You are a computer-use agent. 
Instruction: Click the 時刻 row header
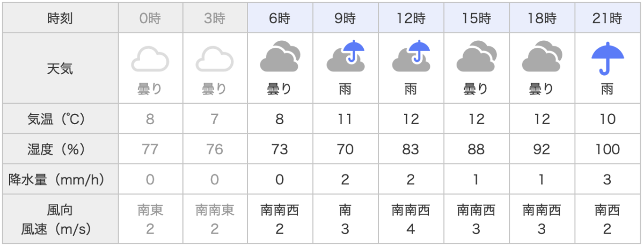[60, 19]
